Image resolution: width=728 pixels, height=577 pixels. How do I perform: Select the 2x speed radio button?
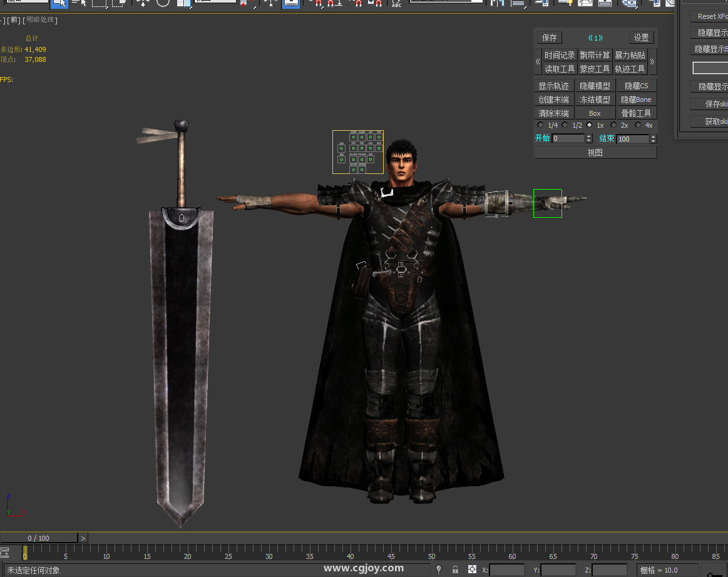pos(613,125)
